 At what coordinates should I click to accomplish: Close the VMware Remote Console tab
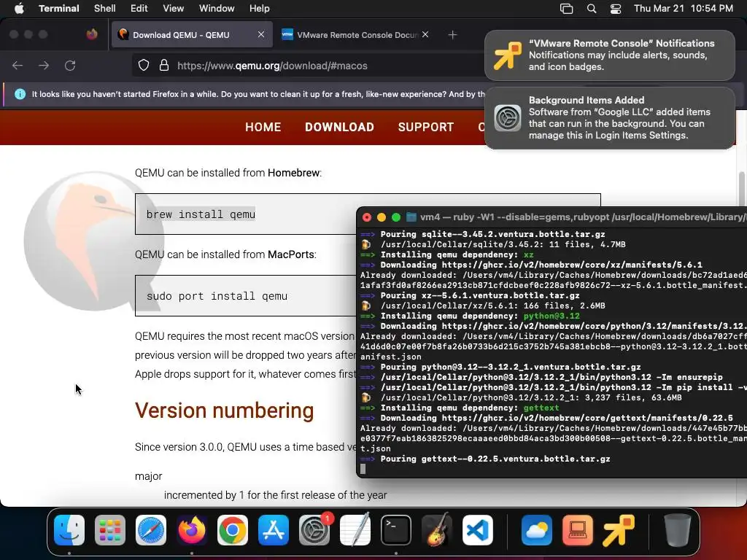[425, 34]
